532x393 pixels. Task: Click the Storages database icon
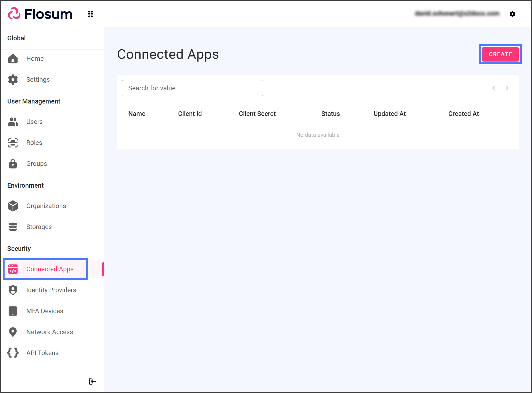13,227
